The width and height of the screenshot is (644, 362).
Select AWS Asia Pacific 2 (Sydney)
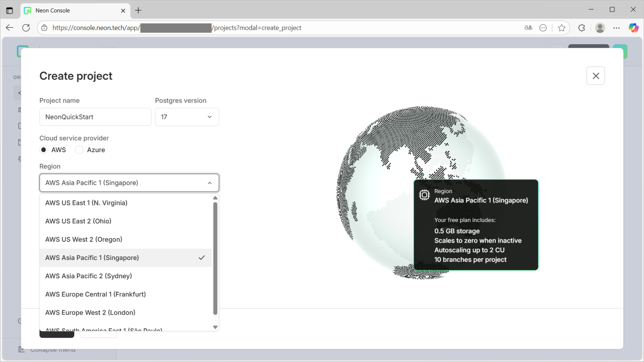89,276
